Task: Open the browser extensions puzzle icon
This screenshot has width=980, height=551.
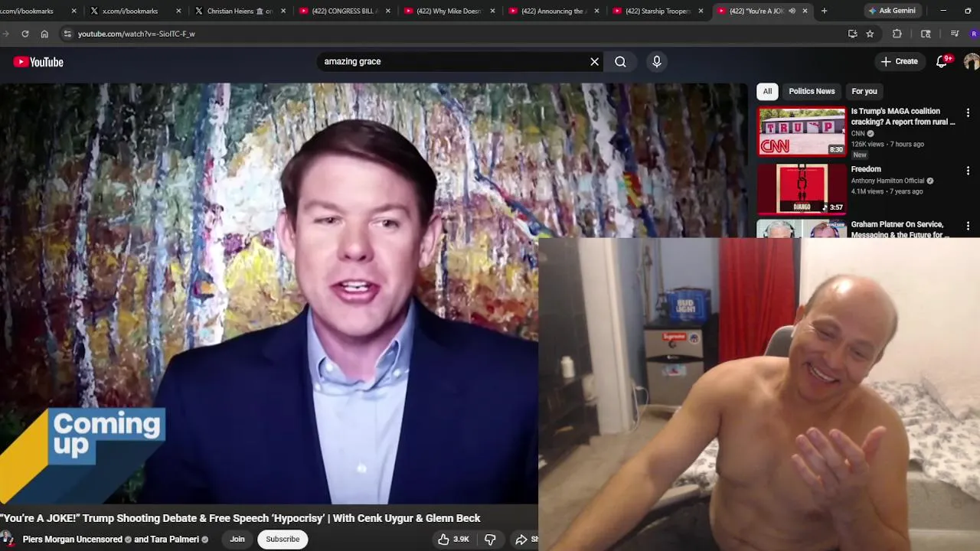Action: pos(897,34)
